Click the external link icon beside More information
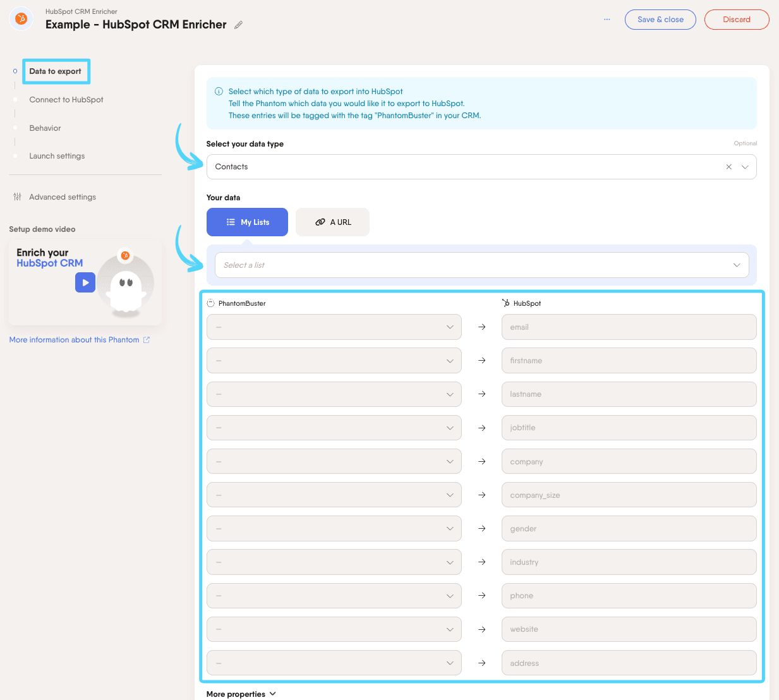 tap(147, 340)
